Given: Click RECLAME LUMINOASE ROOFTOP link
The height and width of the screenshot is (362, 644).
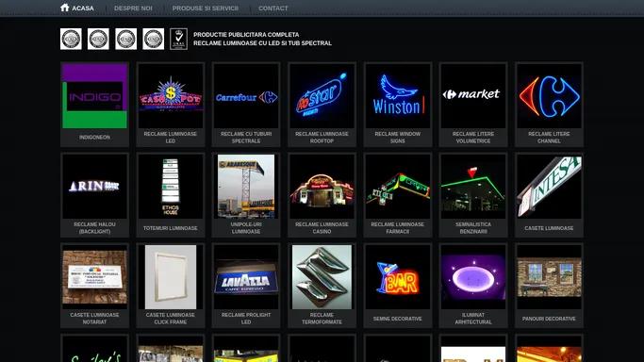Looking at the screenshot, I should coord(322,138).
